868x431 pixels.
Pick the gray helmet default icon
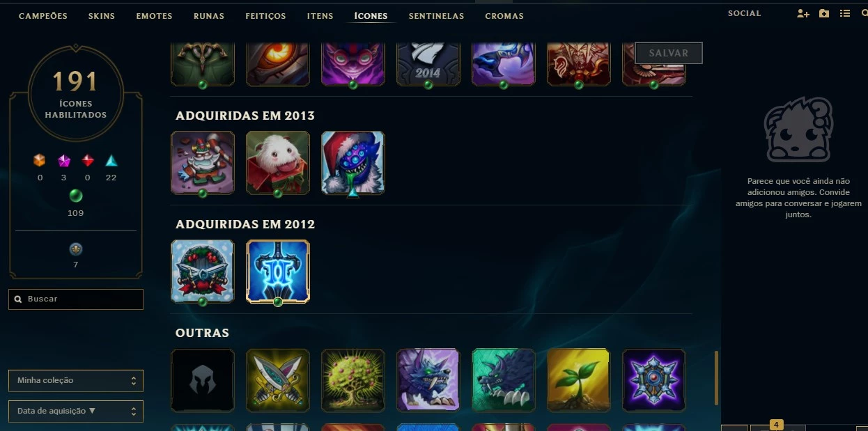click(x=203, y=379)
